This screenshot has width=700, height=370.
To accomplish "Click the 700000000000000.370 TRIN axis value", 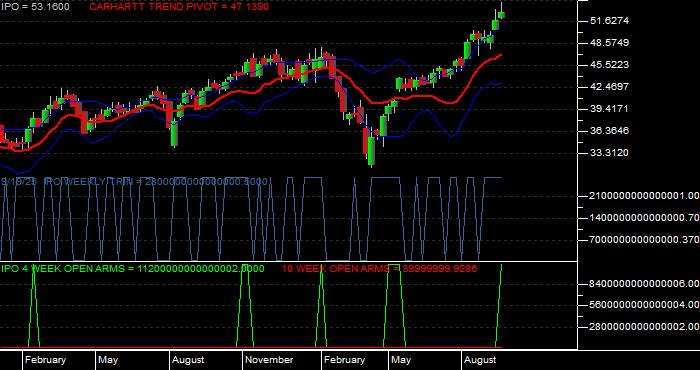I will (x=644, y=240).
